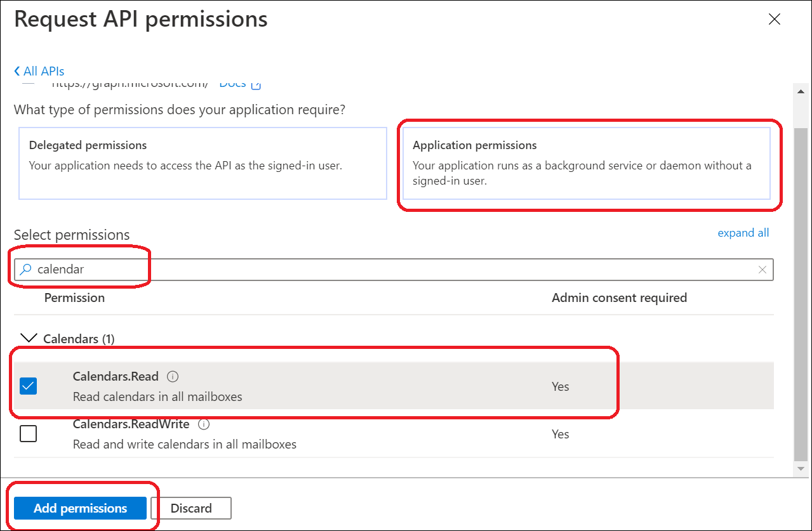Close the Request API permissions panel

(774, 19)
